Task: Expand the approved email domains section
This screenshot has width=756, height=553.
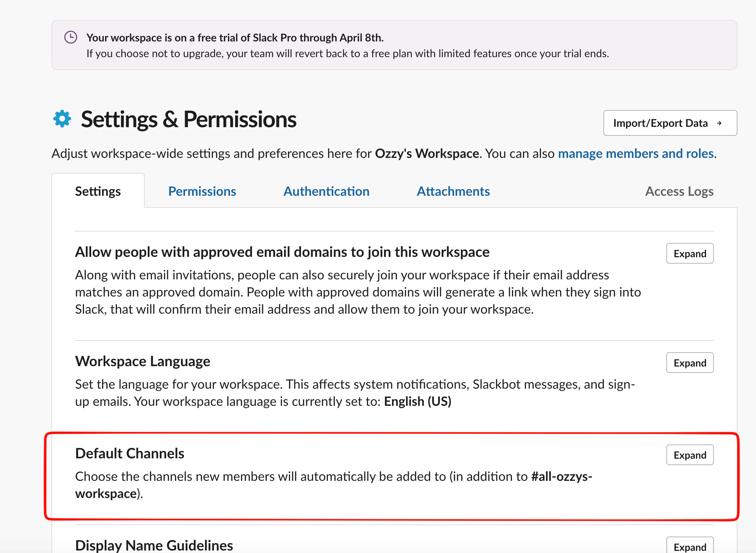Action: [x=690, y=254]
